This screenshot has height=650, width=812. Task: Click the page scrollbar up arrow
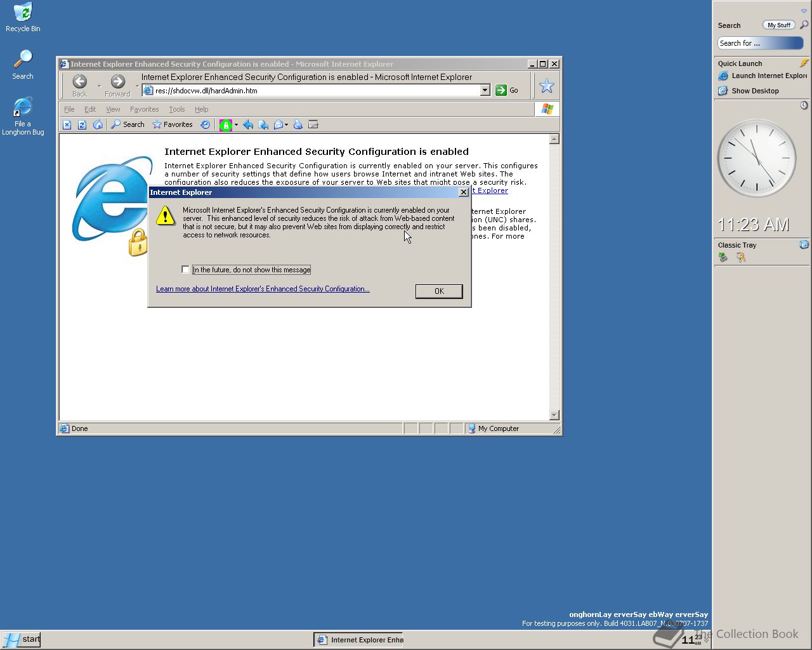click(x=554, y=139)
